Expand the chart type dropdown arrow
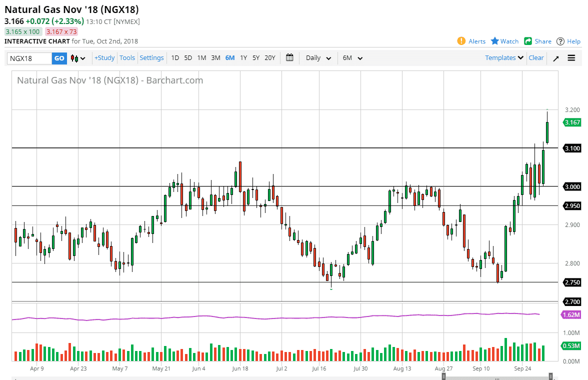This screenshot has width=588, height=380. click(x=83, y=58)
